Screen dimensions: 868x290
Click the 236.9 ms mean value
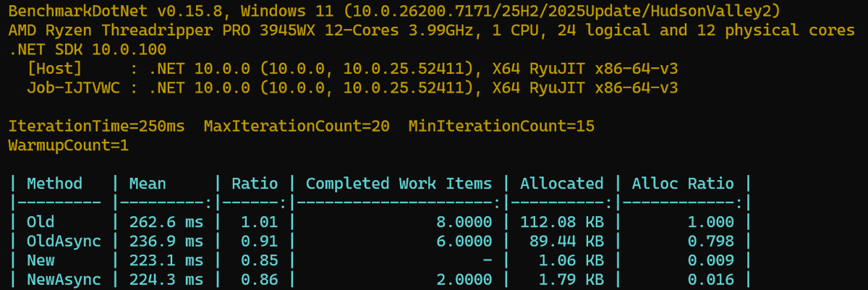point(166,241)
